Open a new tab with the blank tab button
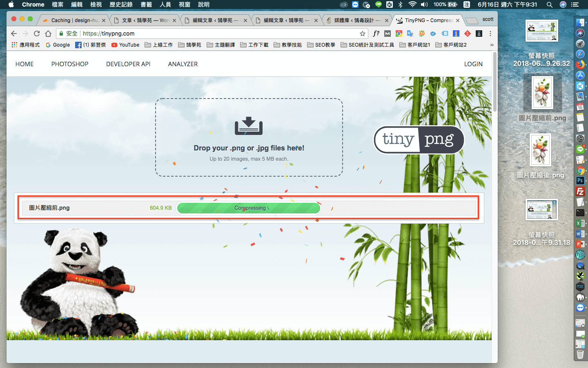This screenshot has width=588, height=368. click(x=472, y=20)
